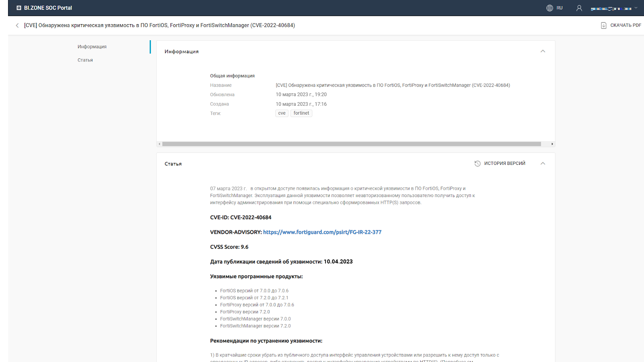Click 'FortiProxy версий от 7.0.0 до 7.0.6'
The image size is (644, 362).
[257, 305]
